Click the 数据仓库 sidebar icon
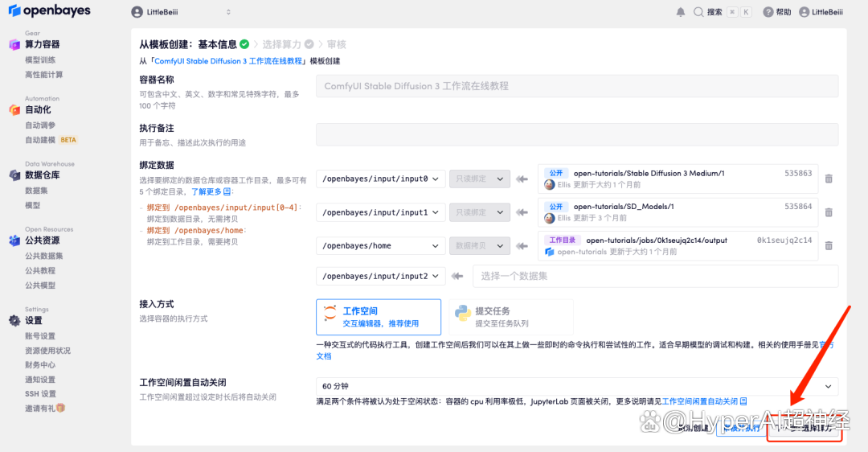The width and height of the screenshot is (868, 452). [14, 175]
